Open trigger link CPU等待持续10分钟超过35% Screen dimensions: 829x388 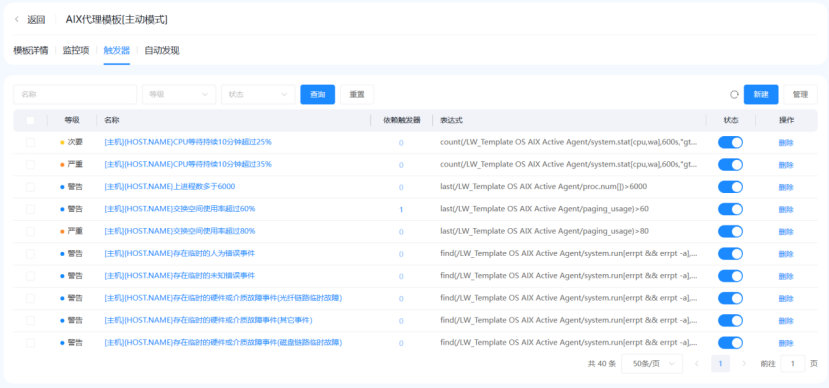tap(188, 164)
